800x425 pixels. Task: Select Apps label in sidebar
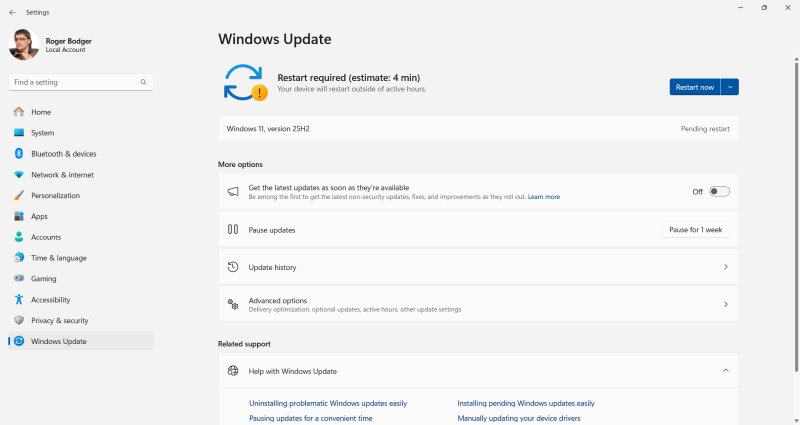(x=39, y=216)
